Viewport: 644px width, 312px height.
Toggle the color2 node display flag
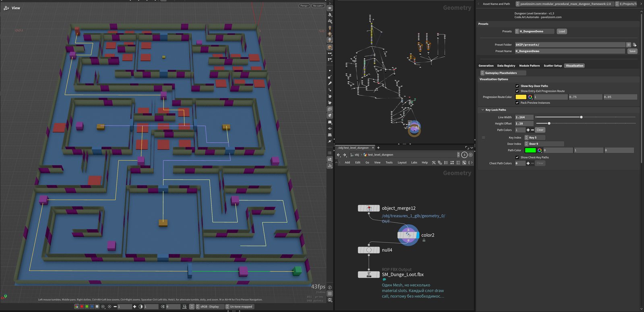pos(418,235)
